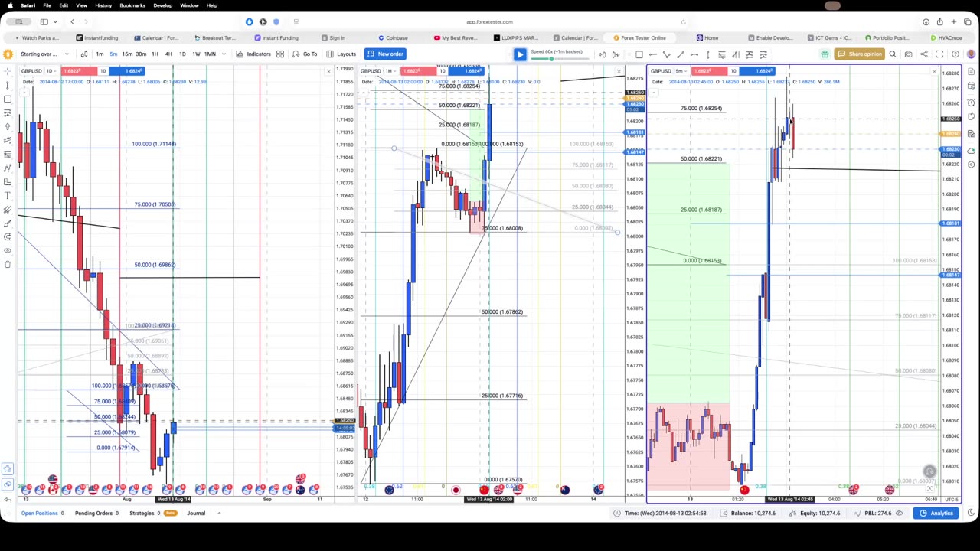The height and width of the screenshot is (551, 980).
Task: Open the chart type candlestick icon
Action: coord(84,54)
